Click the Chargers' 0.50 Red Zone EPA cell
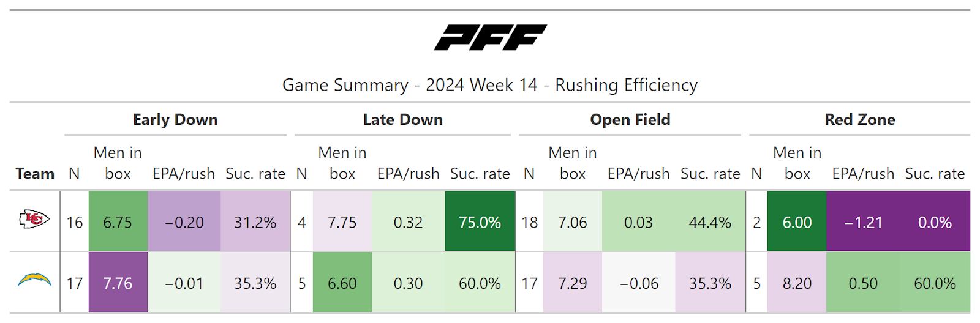Image resolution: width=980 pixels, height=323 pixels. pos(863,283)
